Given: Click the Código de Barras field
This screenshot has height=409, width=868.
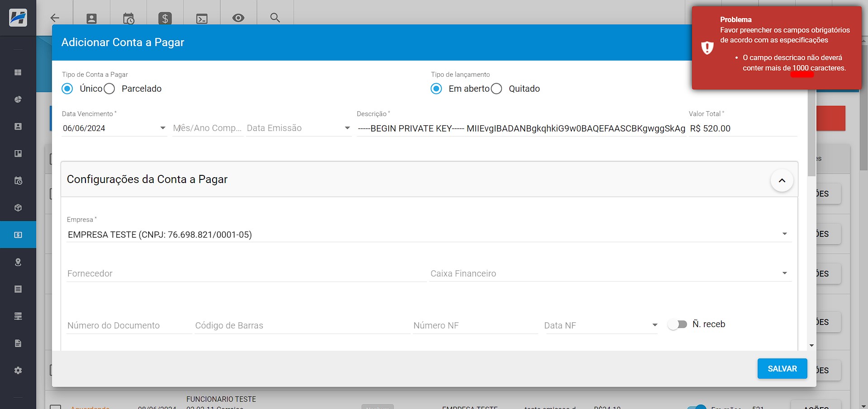Looking at the screenshot, I should (302, 325).
